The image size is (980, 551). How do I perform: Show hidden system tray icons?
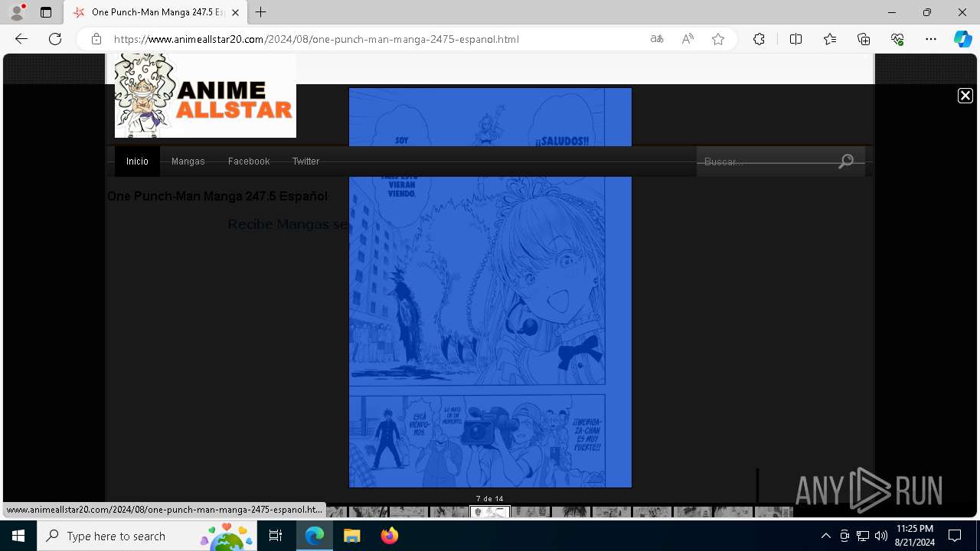coord(825,536)
